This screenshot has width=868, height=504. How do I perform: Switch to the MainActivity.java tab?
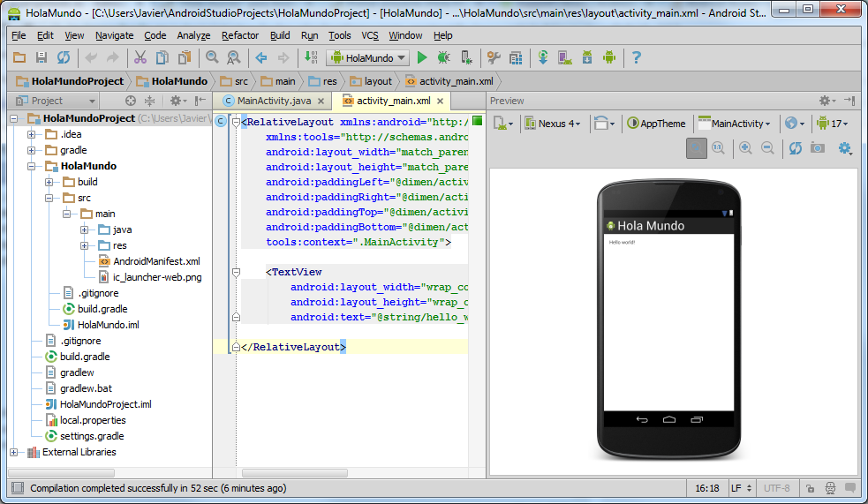click(273, 101)
